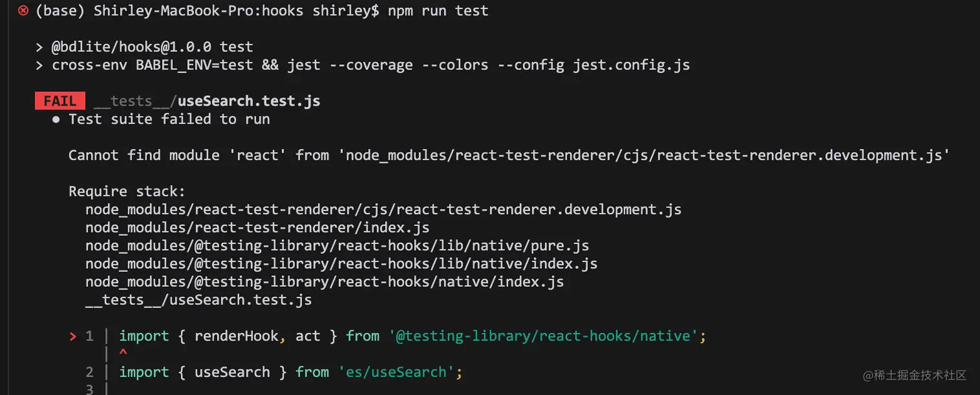Click the 'npm run test' command text

pos(438,11)
